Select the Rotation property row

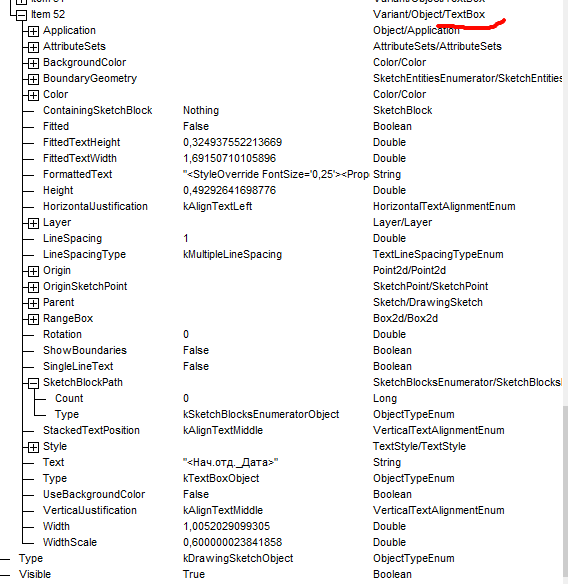(62, 335)
